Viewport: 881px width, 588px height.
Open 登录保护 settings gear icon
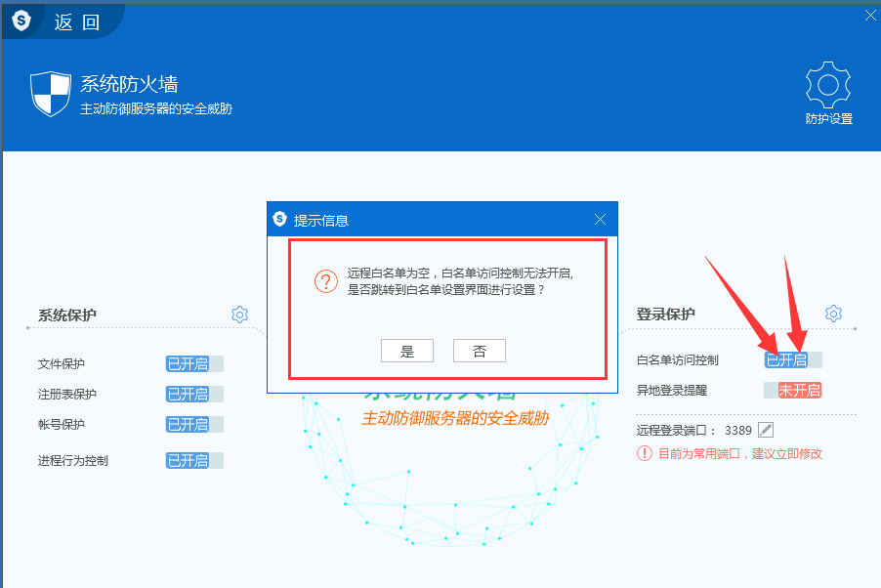[833, 314]
